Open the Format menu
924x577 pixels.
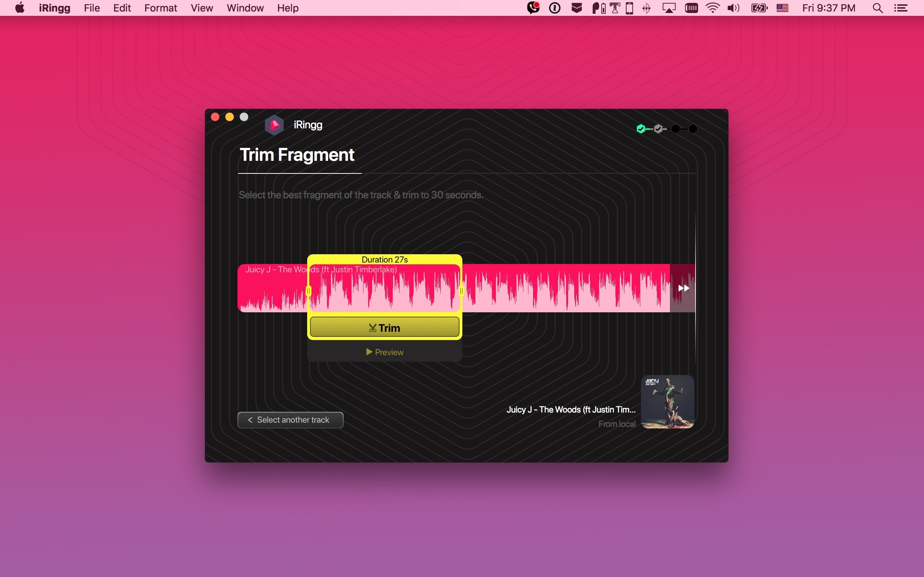[x=160, y=8]
